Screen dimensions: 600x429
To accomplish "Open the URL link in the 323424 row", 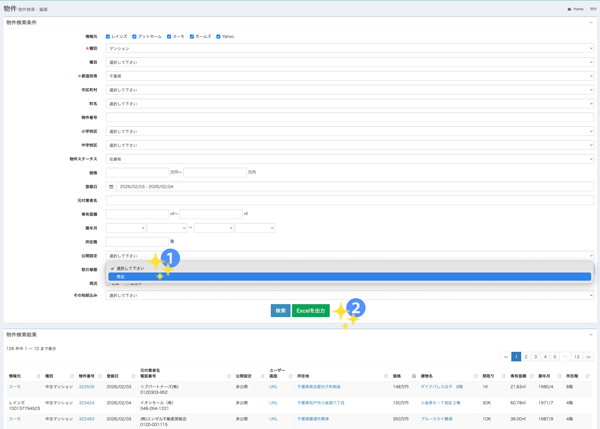I will (273, 403).
